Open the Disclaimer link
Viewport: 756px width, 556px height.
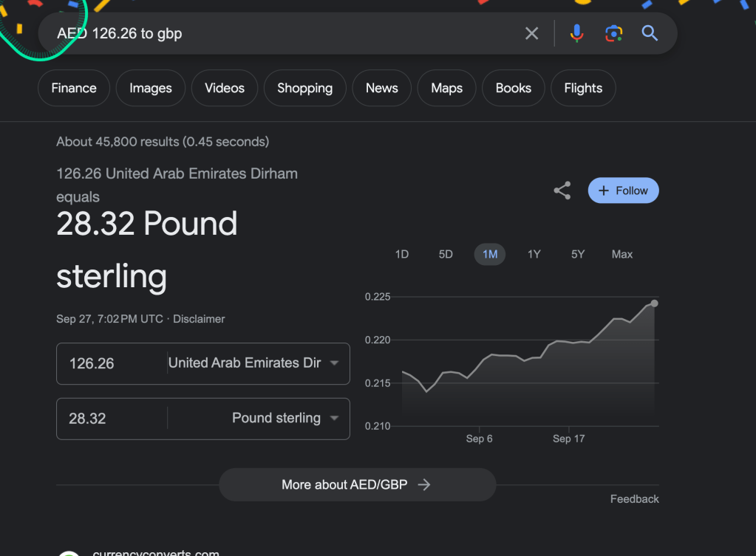pos(199,319)
